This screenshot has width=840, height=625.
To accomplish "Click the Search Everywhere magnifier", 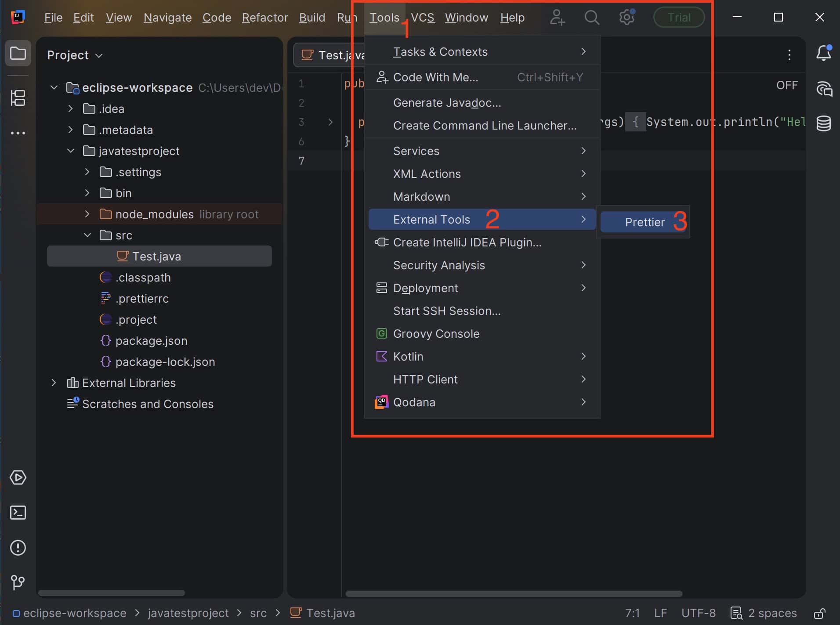I will (592, 18).
